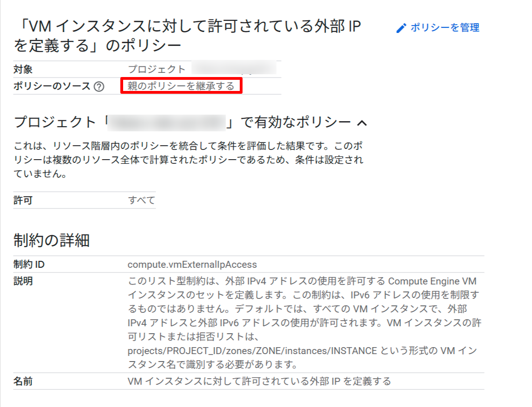Screen dimensions: 532x407
Task: Collapse the 有効なポリシー section chevron
Action: [363, 122]
